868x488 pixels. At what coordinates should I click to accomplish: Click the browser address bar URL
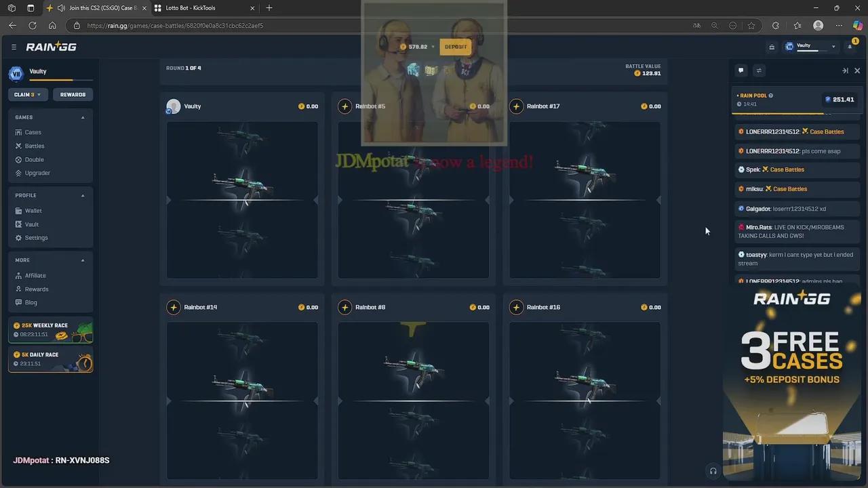point(175,25)
